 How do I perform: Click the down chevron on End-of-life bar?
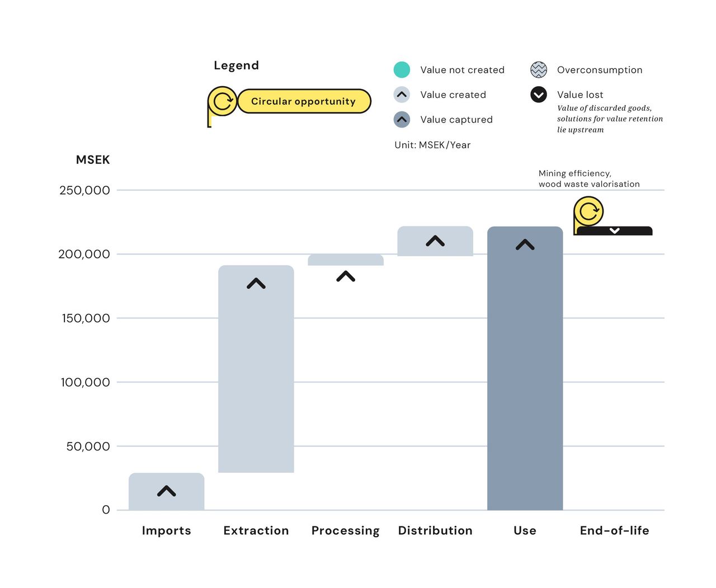click(x=614, y=231)
